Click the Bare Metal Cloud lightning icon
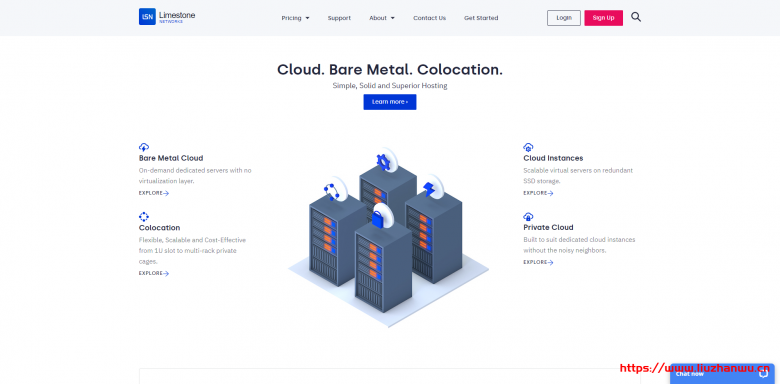Image resolution: width=780 pixels, height=384 pixels. click(x=144, y=147)
